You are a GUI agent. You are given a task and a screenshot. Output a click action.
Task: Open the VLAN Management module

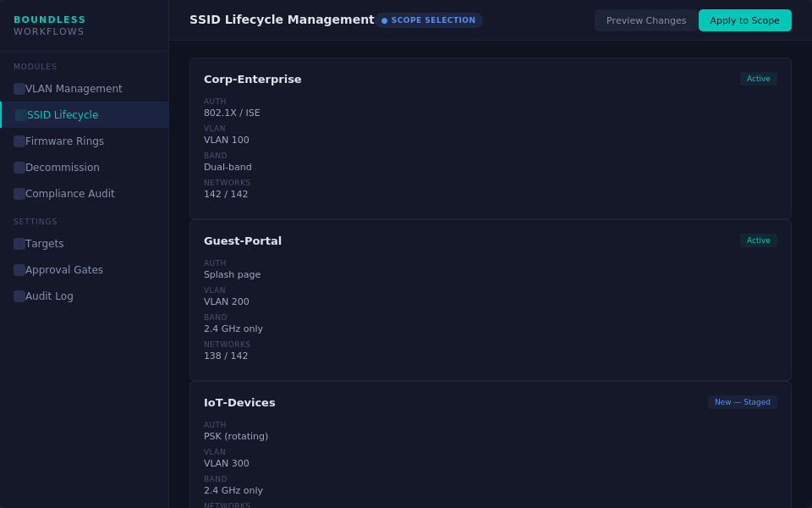pyautogui.click(x=74, y=89)
